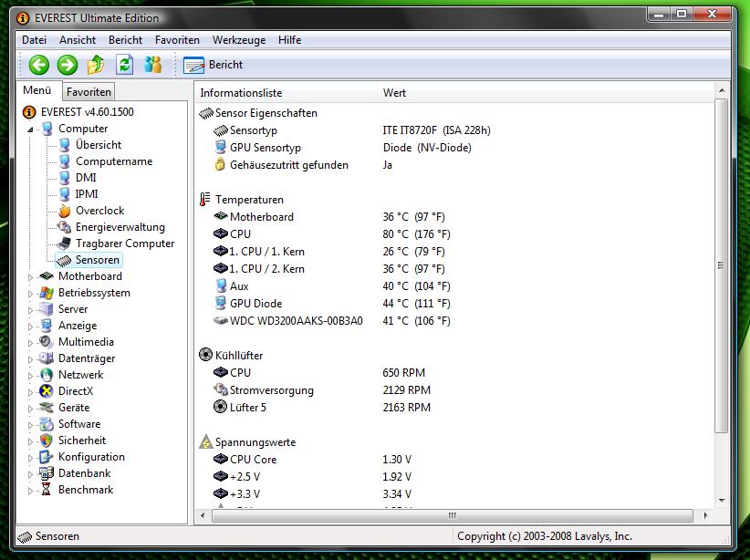Select the Spannungswerte warning group row
The height and width of the screenshot is (560, 750).
(x=248, y=441)
